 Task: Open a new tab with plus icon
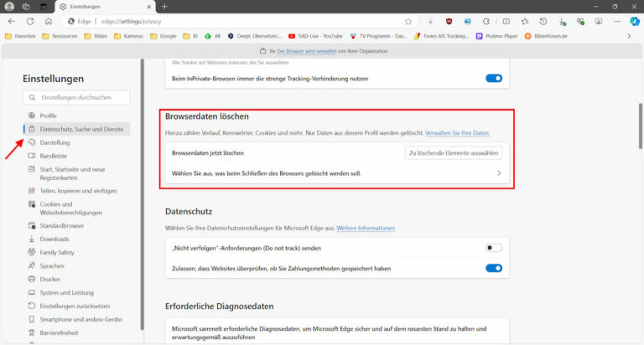tap(164, 7)
